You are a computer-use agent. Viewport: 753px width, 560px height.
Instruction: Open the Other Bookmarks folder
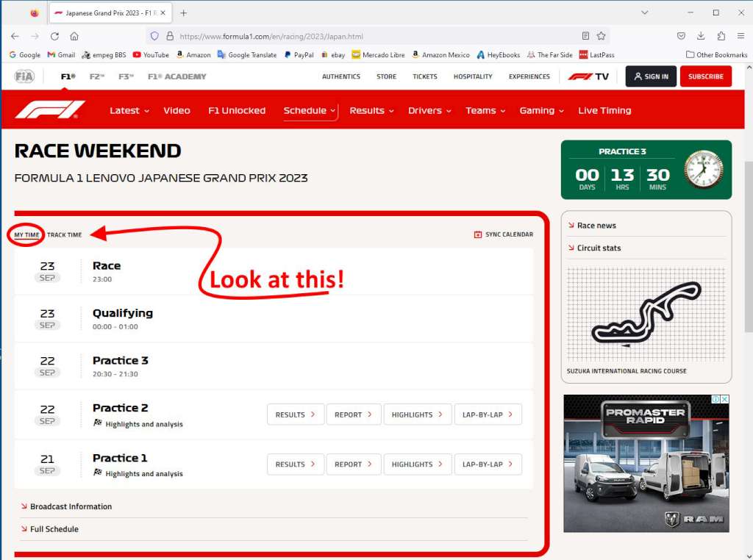tap(716, 54)
